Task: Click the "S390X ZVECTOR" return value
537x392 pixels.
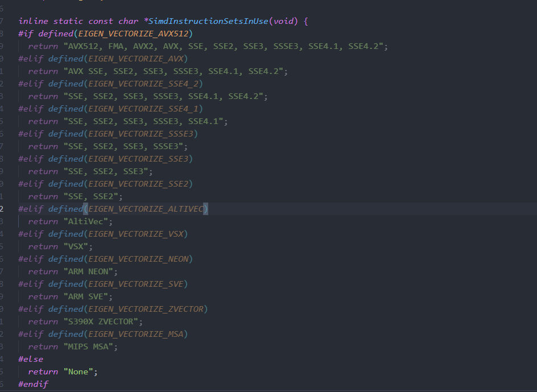Action: [x=102, y=321]
